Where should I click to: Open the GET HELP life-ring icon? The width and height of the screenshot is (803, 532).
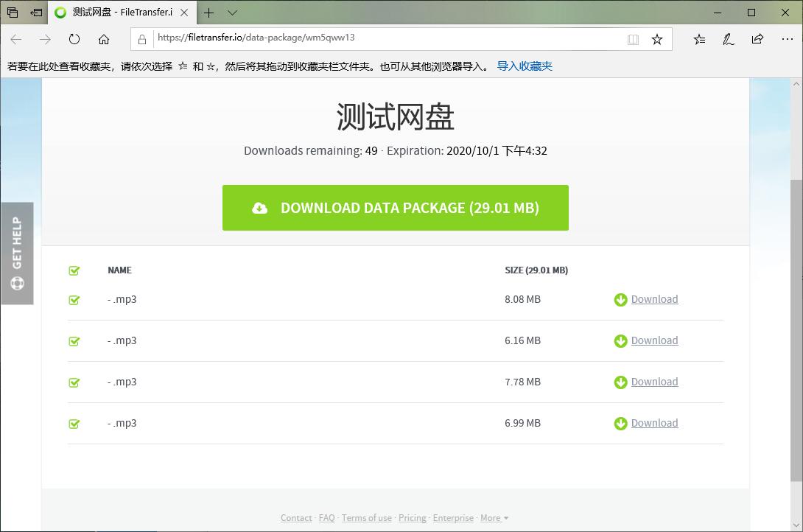click(16, 282)
